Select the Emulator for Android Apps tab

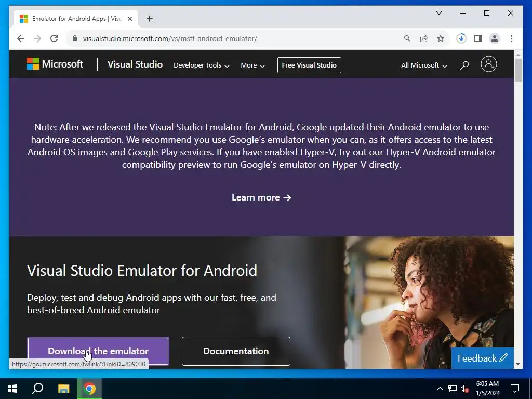click(x=76, y=19)
